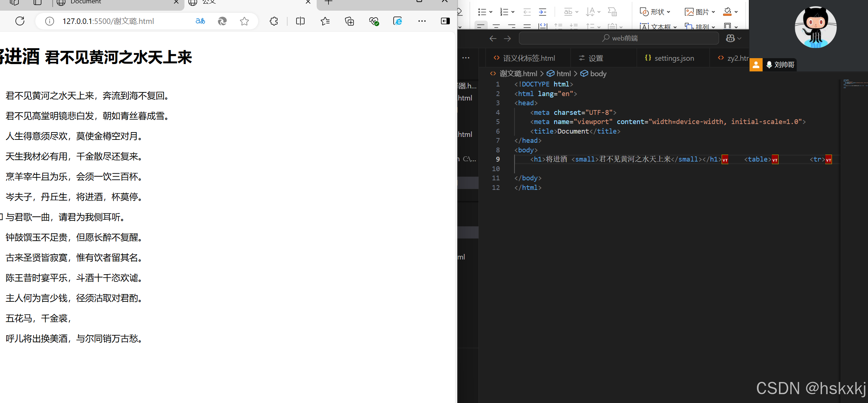This screenshot has width=868, height=403.
Task: Open the shape fill color dropdown
Action: point(736,12)
